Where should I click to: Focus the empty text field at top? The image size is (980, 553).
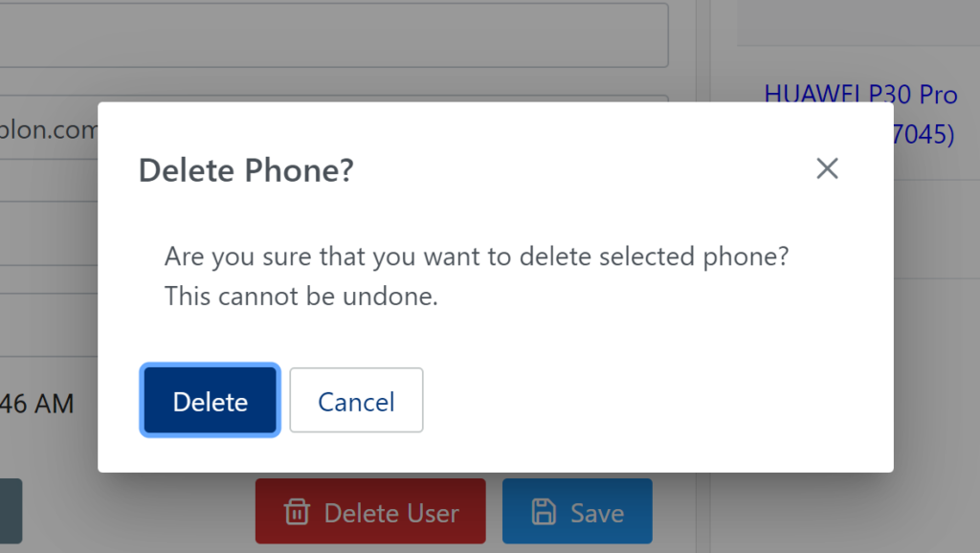[335, 34]
